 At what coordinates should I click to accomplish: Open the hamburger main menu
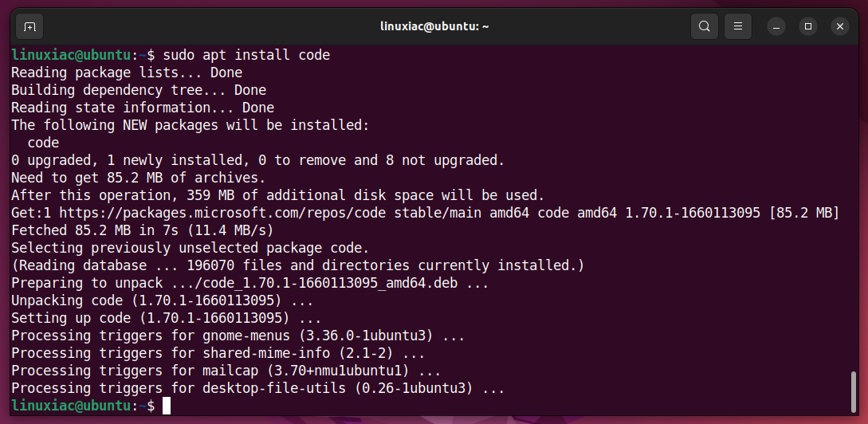coord(738,26)
